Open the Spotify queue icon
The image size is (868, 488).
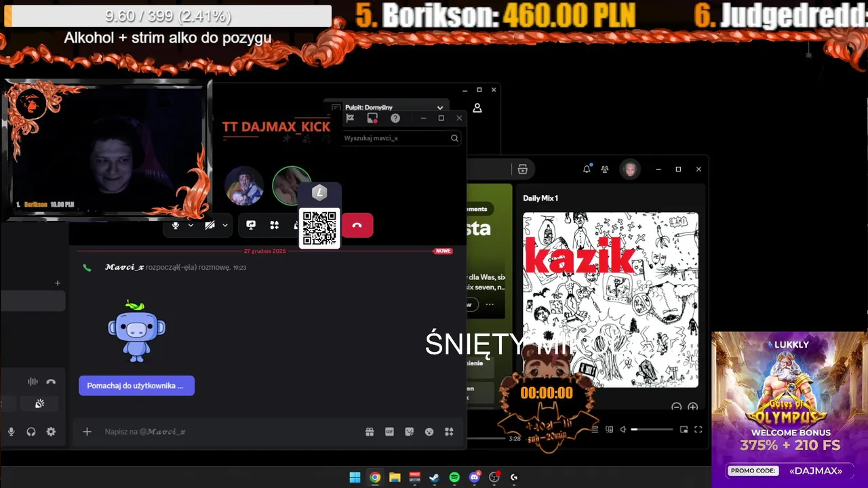coord(595,430)
